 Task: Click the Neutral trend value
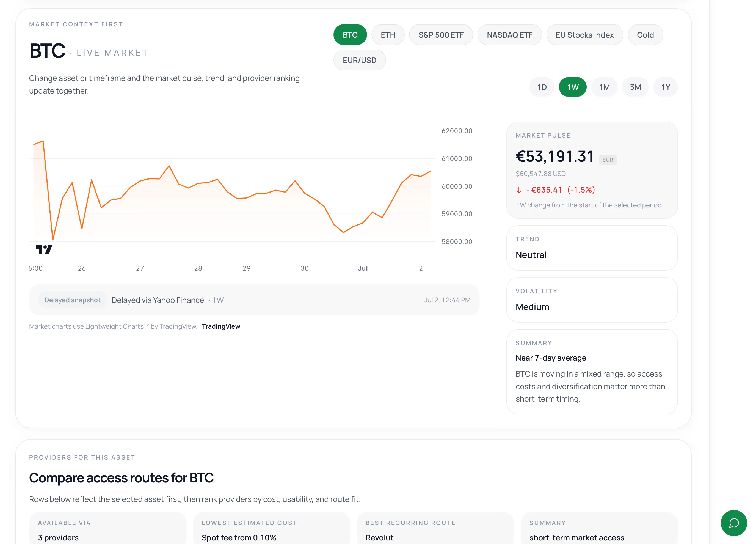pyautogui.click(x=531, y=255)
